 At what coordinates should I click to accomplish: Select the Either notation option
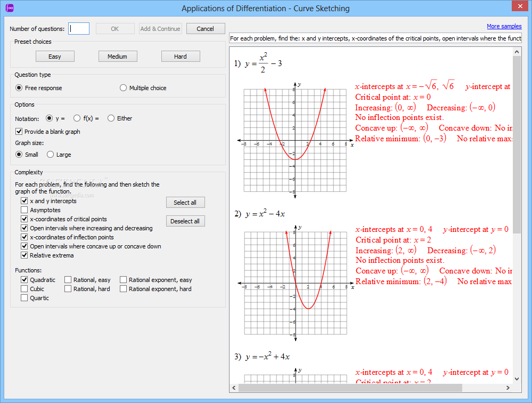pyautogui.click(x=120, y=118)
